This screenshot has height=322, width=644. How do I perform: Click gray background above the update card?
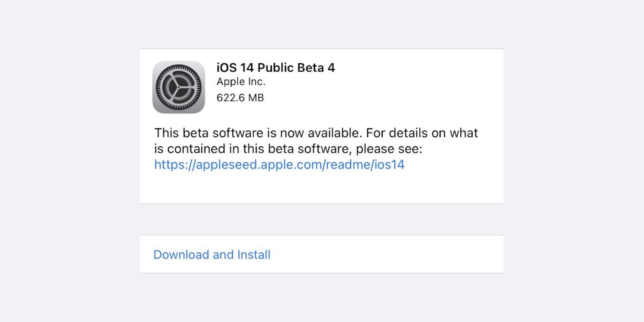pos(321,25)
